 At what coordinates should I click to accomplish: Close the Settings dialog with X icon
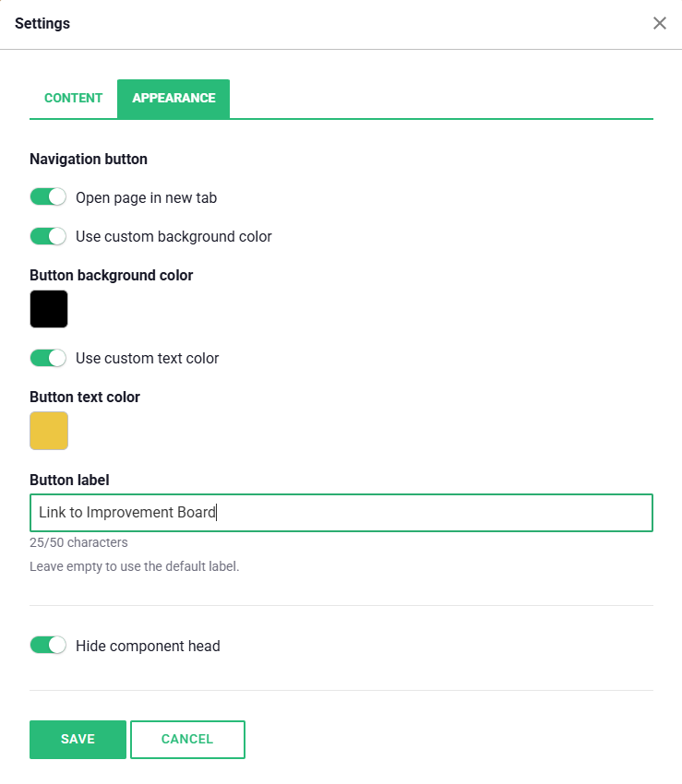click(660, 23)
